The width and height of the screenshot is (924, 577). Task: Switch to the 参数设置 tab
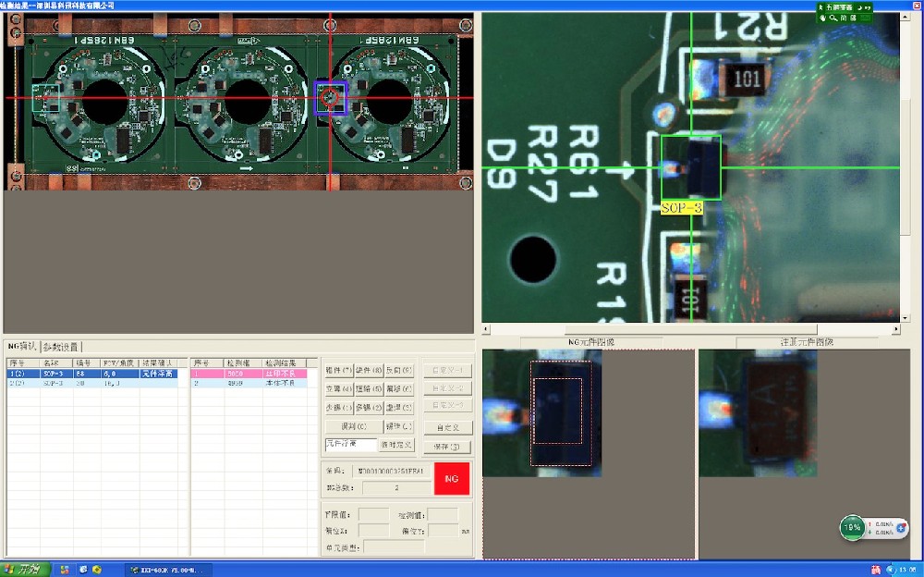[x=60, y=346]
